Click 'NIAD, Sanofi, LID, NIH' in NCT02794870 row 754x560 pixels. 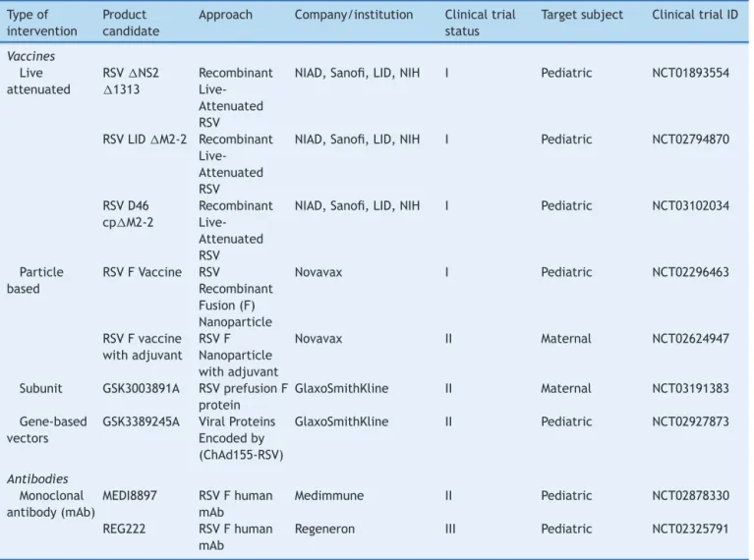pos(357,139)
